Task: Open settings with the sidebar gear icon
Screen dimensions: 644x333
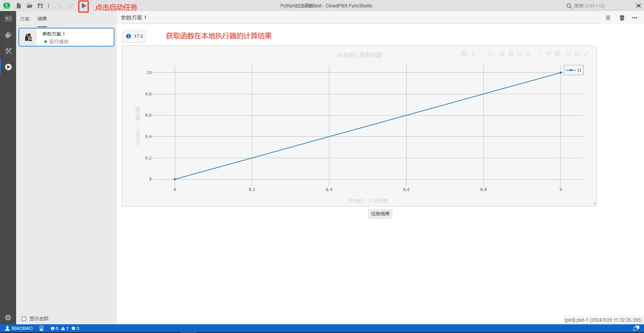Action: 8,318
